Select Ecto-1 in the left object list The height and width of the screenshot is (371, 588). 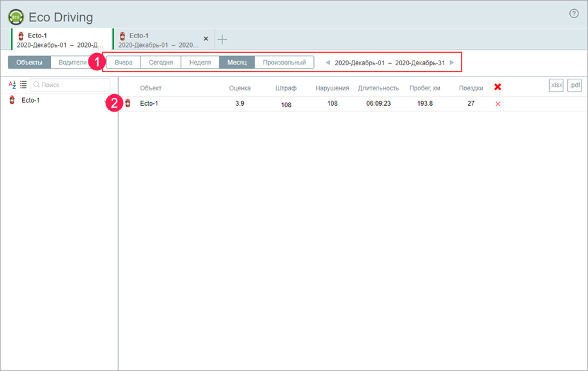[30, 100]
